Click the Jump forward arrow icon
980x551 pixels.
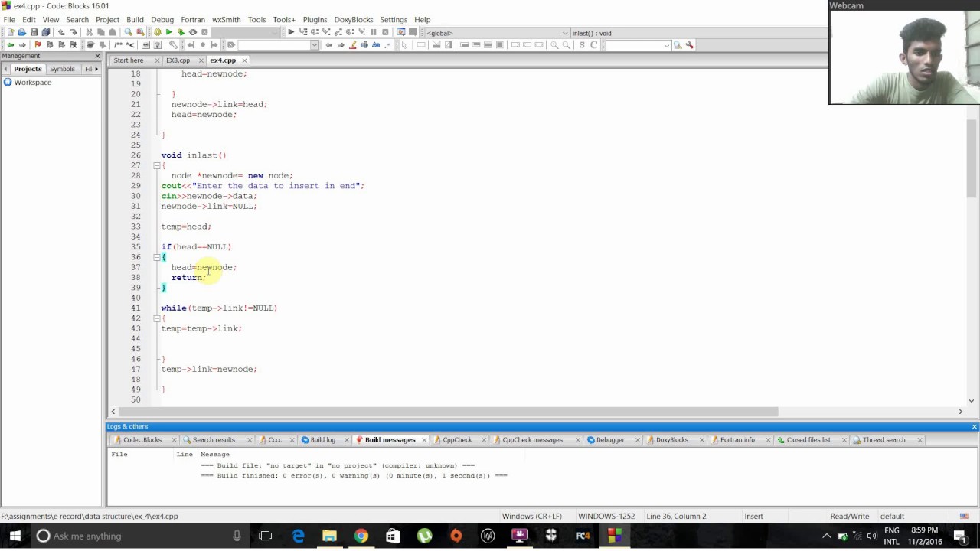tap(22, 44)
